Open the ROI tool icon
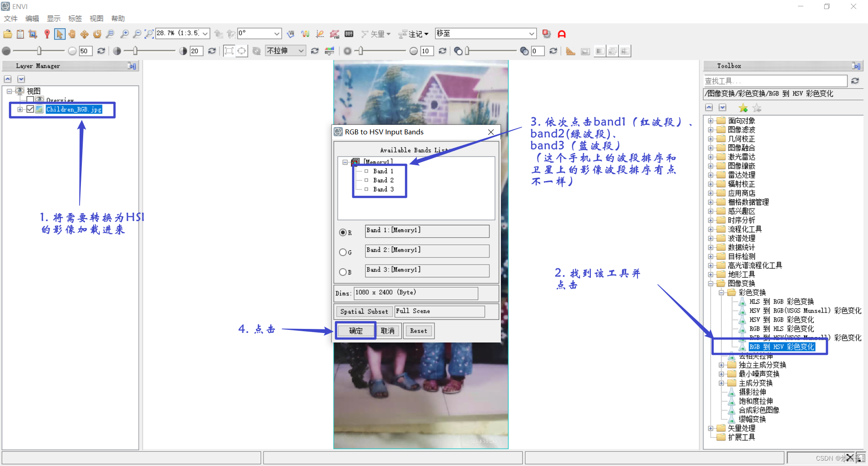The image size is (868, 466). (x=335, y=34)
